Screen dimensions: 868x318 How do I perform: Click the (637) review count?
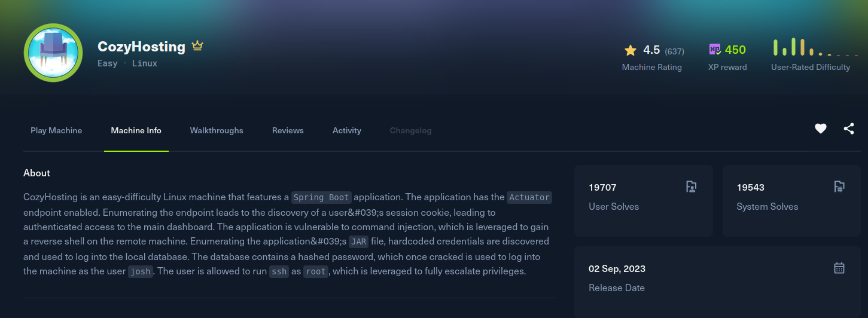(675, 51)
